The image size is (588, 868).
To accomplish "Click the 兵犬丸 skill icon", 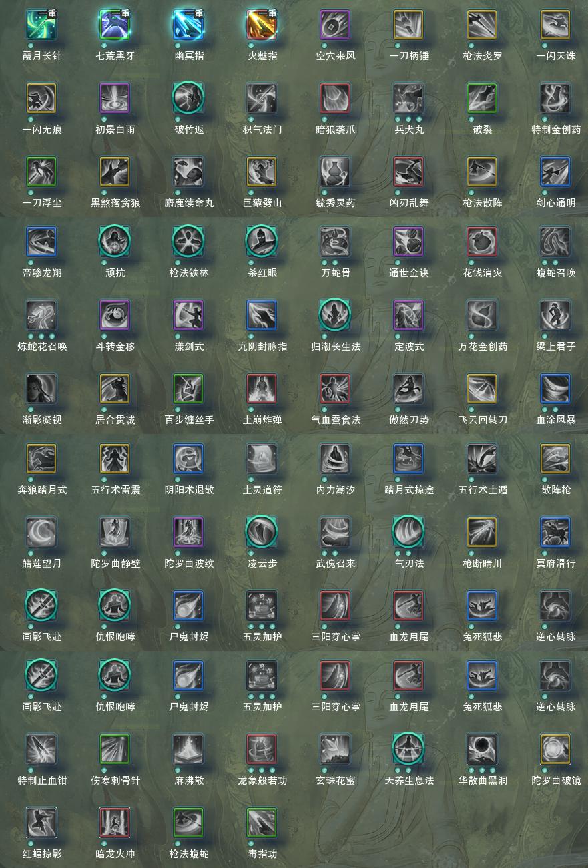I will click(x=408, y=98).
